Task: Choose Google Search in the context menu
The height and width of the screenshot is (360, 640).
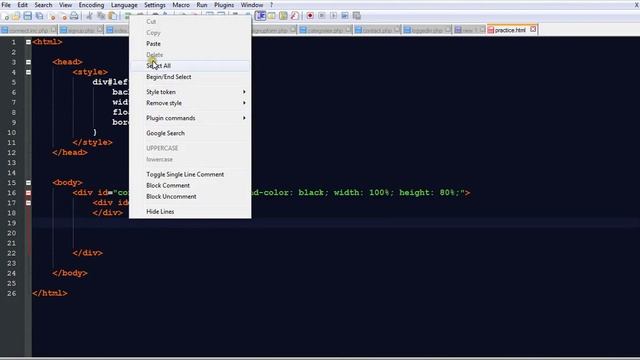Action: [x=190, y=133]
